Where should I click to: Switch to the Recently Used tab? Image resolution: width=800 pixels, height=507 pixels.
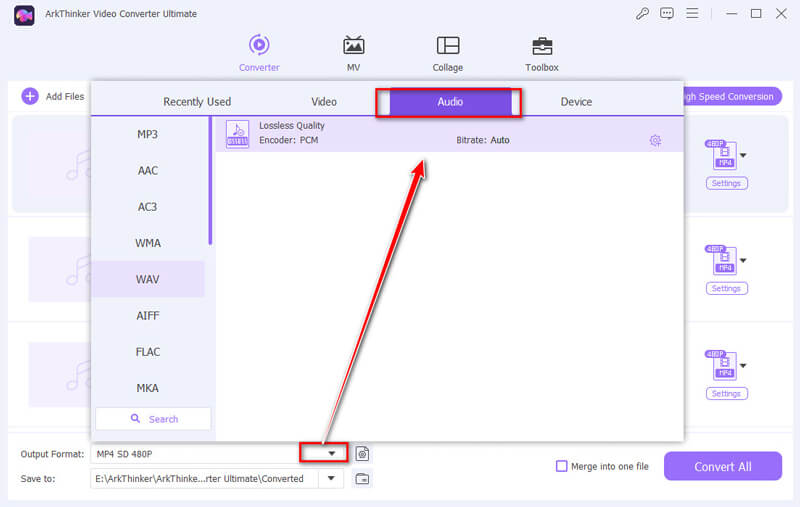click(197, 102)
